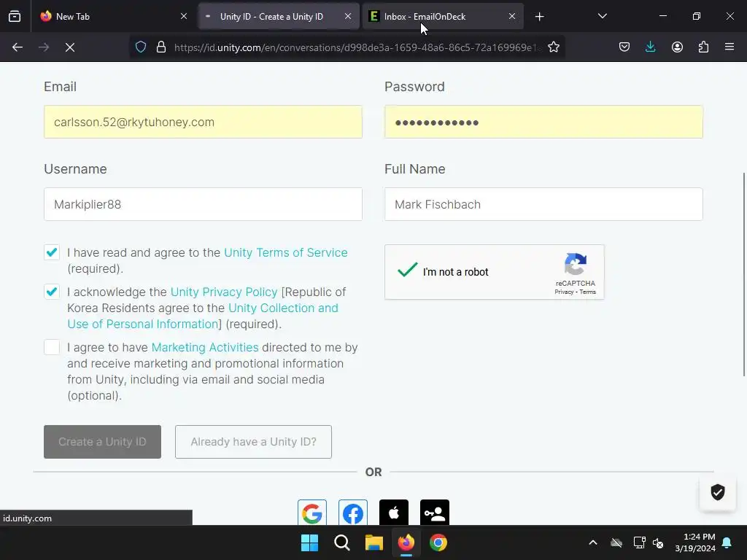The width and height of the screenshot is (747, 560).
Task: Click the muted volume tray icon
Action: 659,542
